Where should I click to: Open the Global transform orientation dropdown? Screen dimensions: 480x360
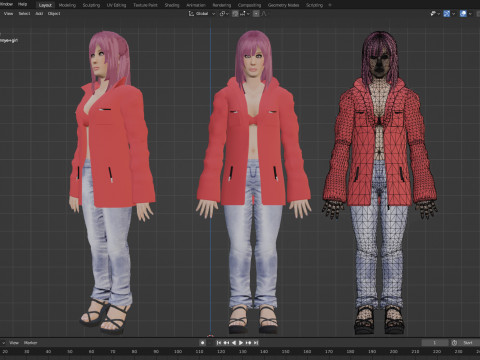coord(202,14)
